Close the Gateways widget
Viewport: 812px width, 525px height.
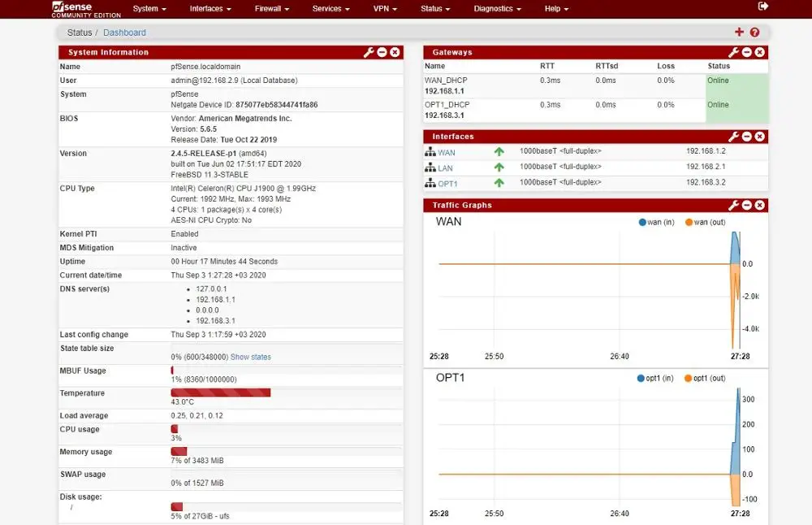760,52
